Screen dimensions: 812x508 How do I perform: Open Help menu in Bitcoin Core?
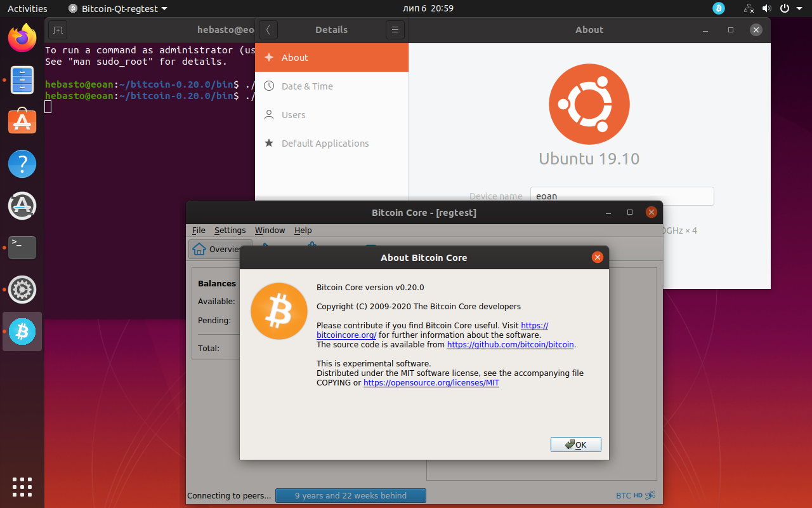coord(303,230)
